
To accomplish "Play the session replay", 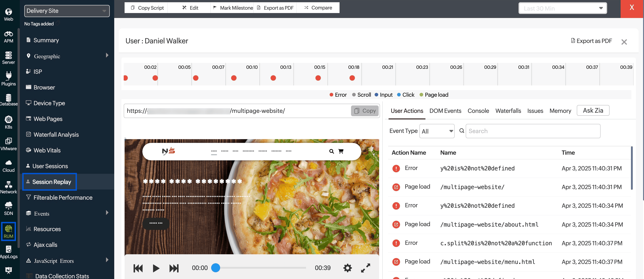I will 156,268.
